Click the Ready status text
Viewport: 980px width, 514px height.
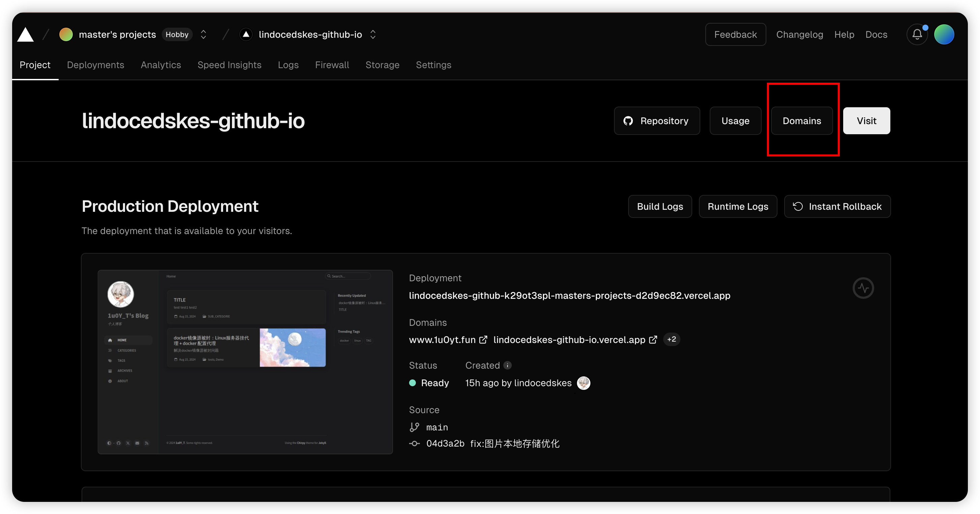[x=435, y=383]
